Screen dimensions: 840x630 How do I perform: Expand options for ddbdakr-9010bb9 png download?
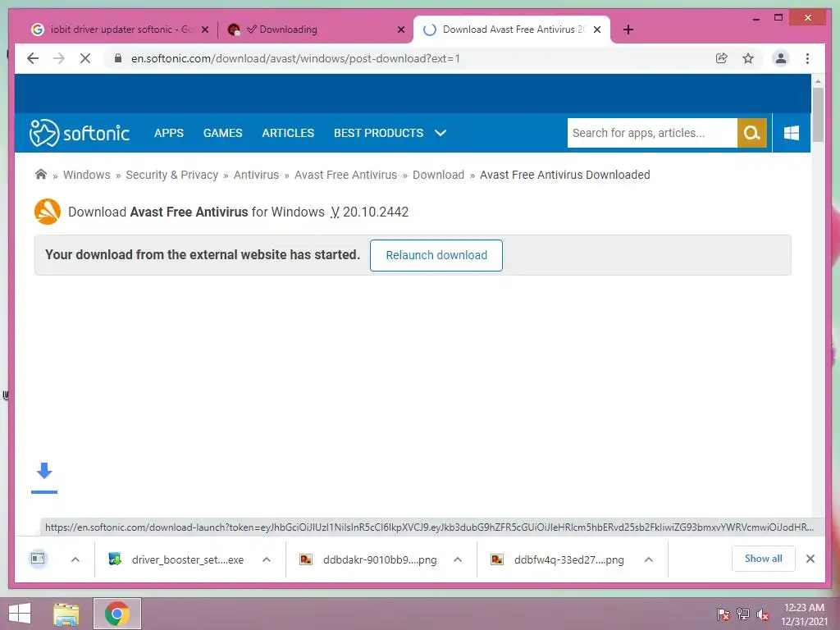coord(458,559)
